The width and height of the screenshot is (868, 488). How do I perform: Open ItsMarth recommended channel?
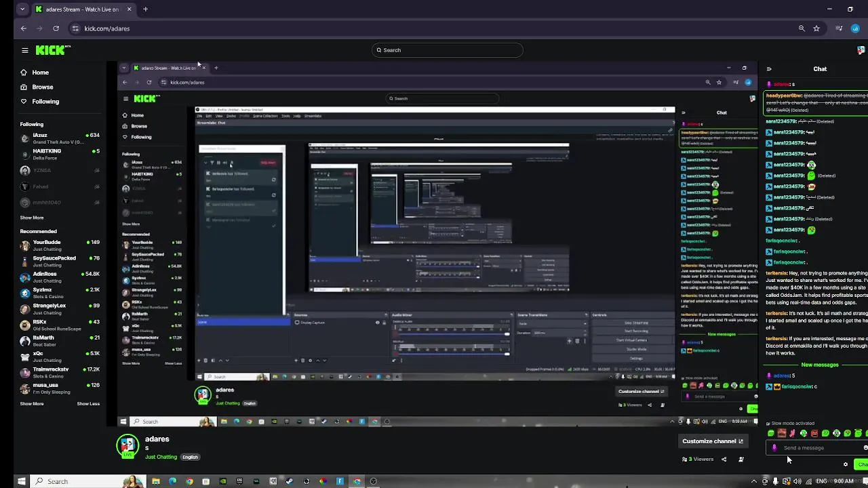(60, 340)
